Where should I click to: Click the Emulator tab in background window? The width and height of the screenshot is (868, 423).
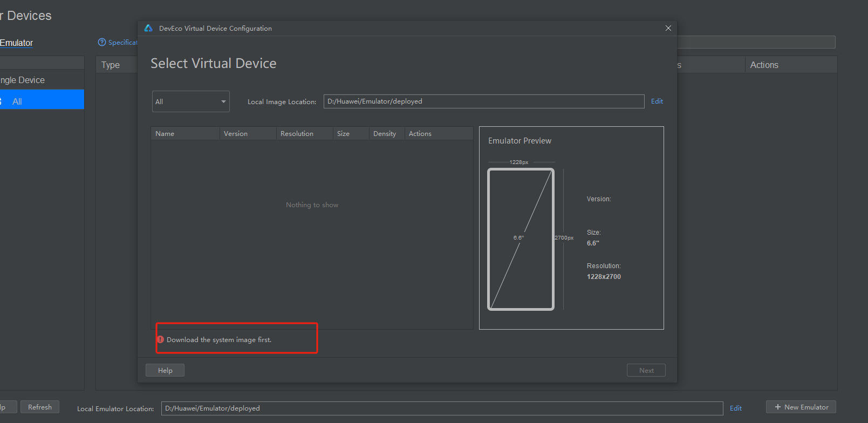pos(16,43)
